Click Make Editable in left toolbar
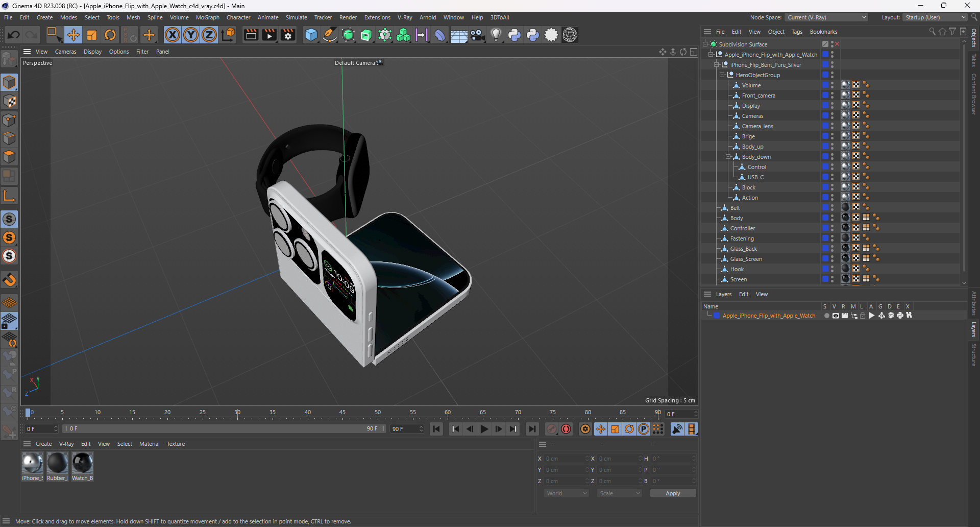980x527 pixels. coord(9,59)
